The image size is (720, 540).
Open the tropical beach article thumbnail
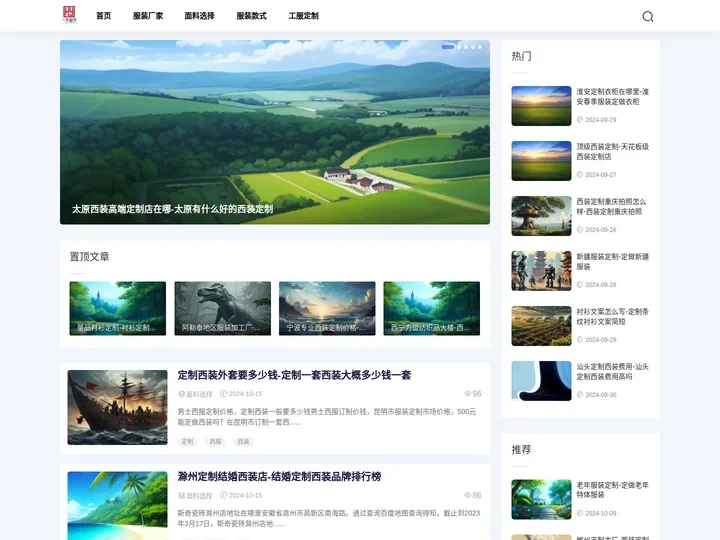coord(118,506)
